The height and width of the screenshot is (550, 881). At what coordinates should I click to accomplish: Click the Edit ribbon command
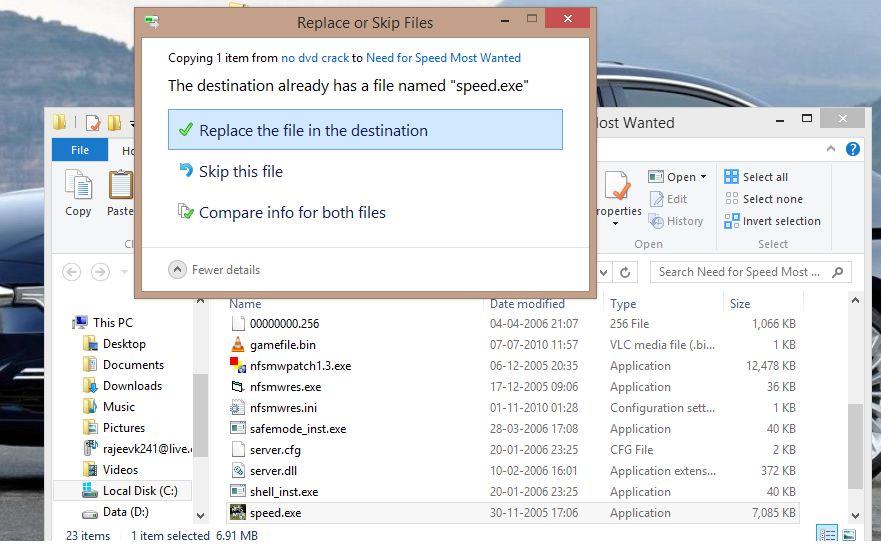(668, 199)
